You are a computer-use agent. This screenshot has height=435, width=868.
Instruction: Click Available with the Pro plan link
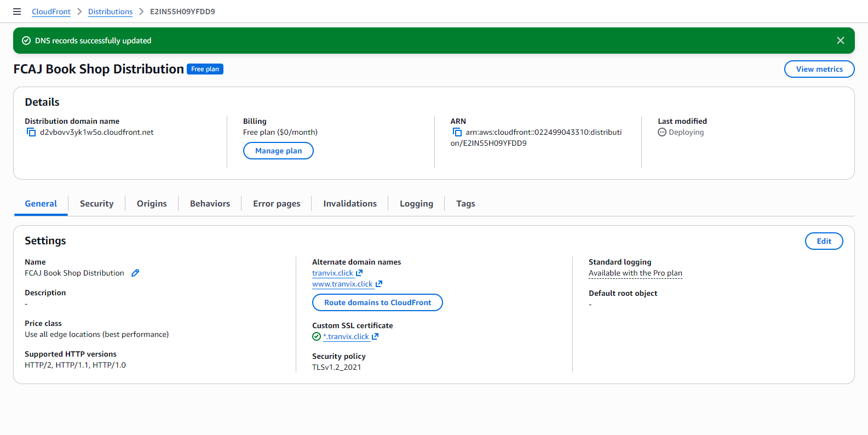(x=635, y=273)
